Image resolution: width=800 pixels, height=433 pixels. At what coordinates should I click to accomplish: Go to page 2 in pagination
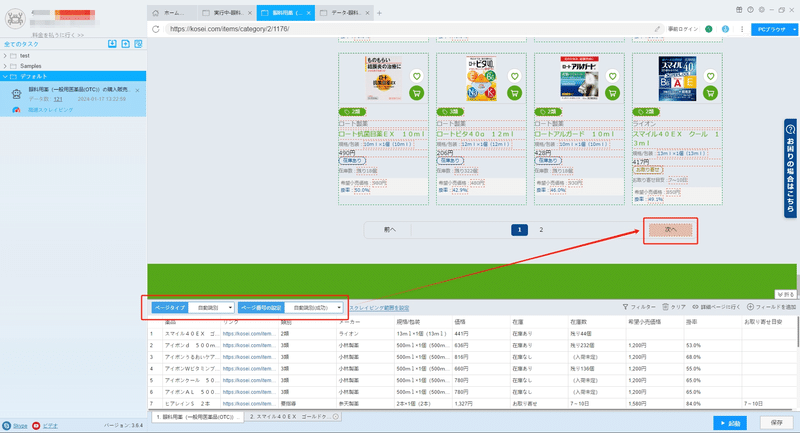point(541,230)
